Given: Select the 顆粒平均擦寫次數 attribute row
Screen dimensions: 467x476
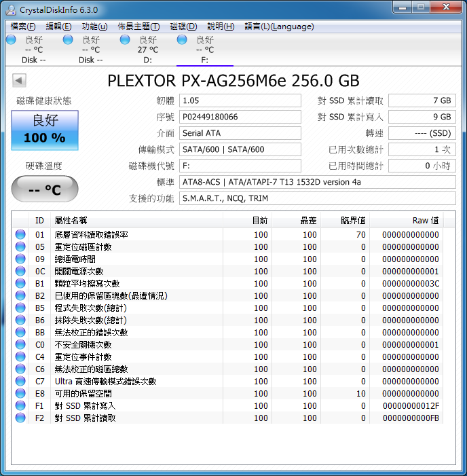Looking at the screenshot, I should coord(227,284).
